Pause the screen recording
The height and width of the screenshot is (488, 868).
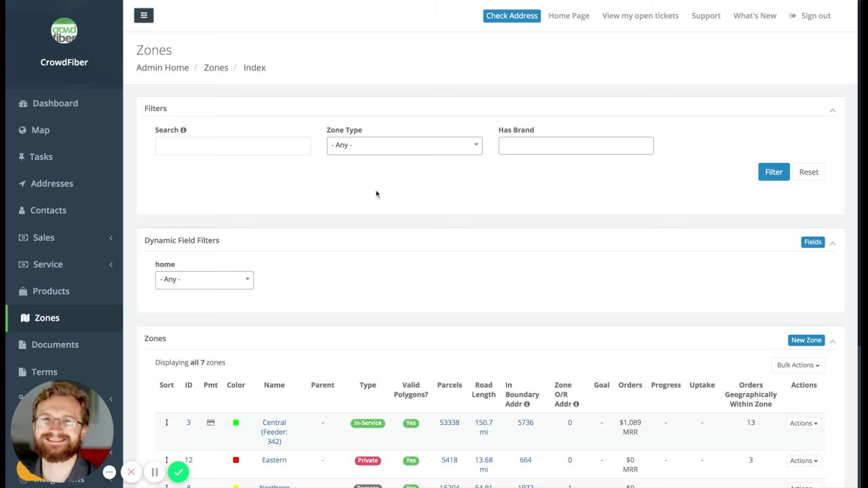point(155,472)
